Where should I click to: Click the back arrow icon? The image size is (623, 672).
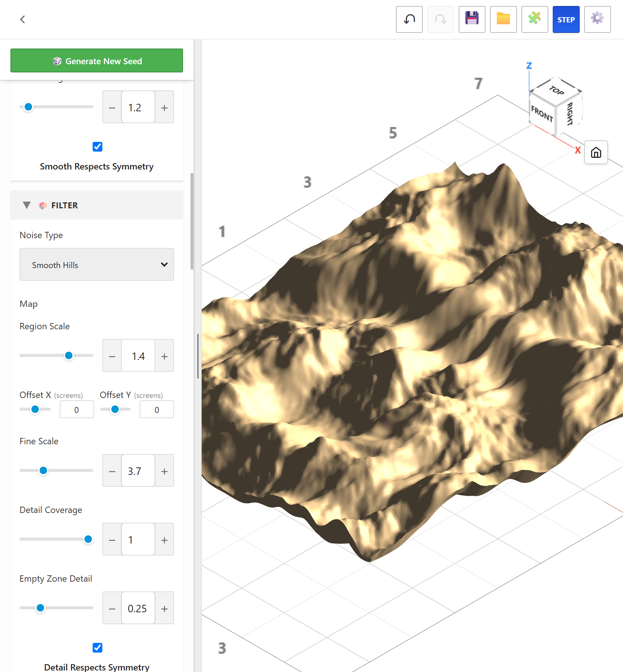pos(22,19)
